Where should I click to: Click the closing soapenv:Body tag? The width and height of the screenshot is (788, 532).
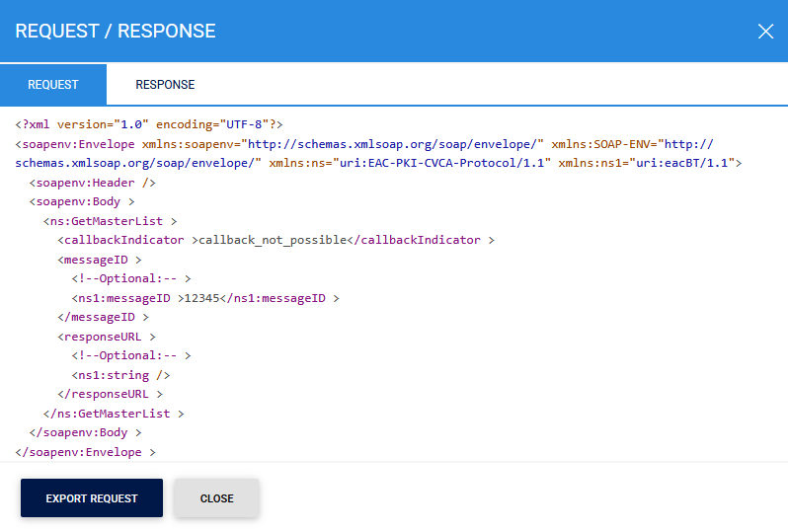tap(86, 432)
